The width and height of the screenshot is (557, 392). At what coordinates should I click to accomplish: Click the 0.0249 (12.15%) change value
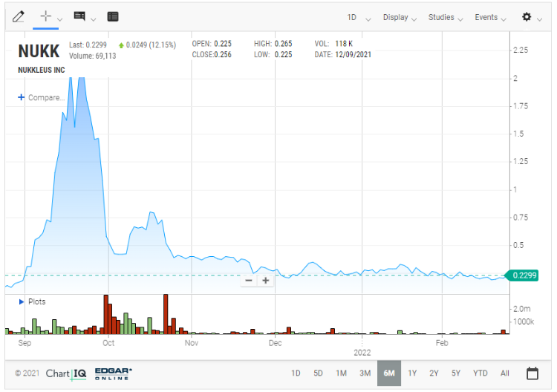(x=148, y=45)
